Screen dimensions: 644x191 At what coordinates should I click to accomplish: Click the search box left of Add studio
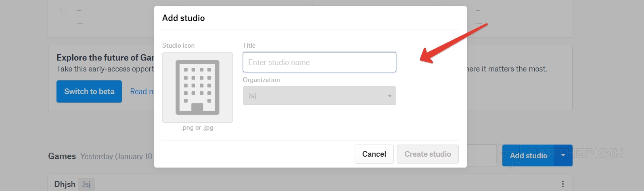tap(481, 155)
